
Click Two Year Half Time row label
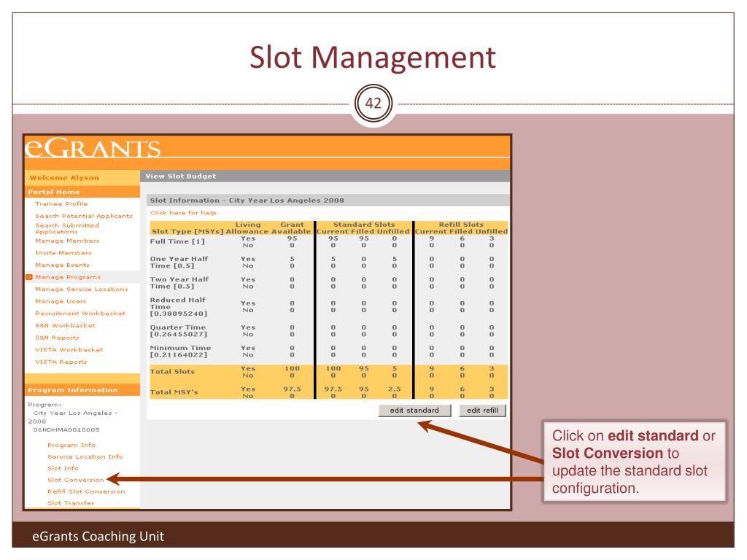click(179, 283)
